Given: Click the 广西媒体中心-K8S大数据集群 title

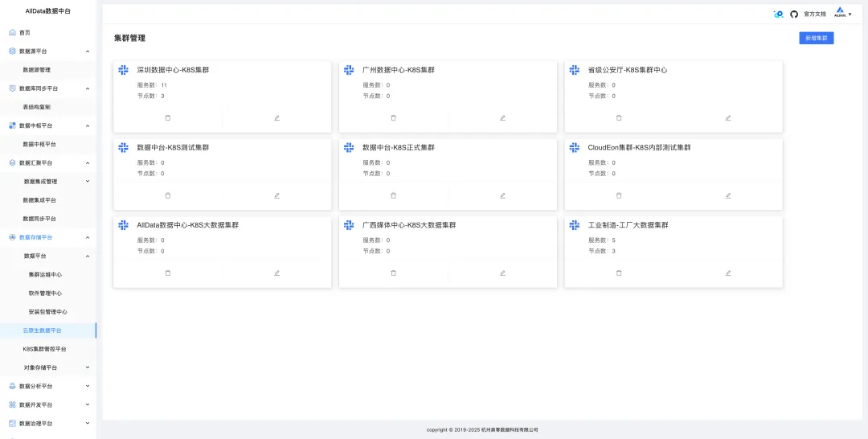Looking at the screenshot, I should point(409,225).
